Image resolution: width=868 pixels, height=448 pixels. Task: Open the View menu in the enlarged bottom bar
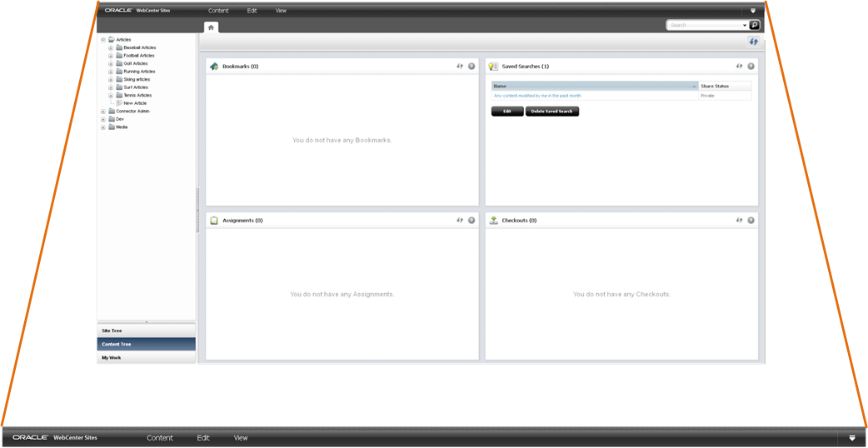click(x=241, y=437)
